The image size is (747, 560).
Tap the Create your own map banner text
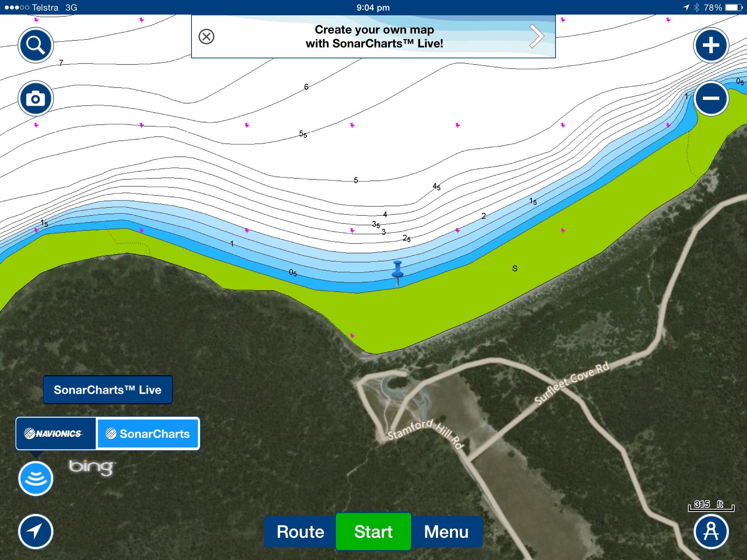[x=374, y=36]
